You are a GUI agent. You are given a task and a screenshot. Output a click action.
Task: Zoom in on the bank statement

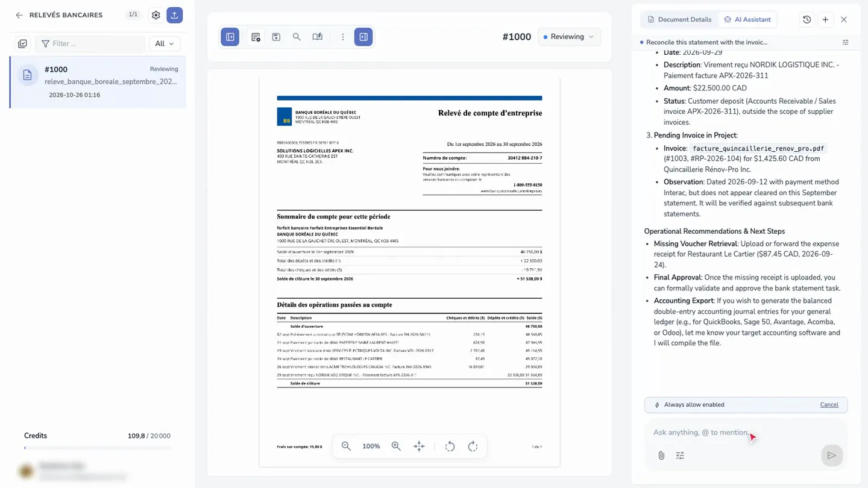(396, 446)
